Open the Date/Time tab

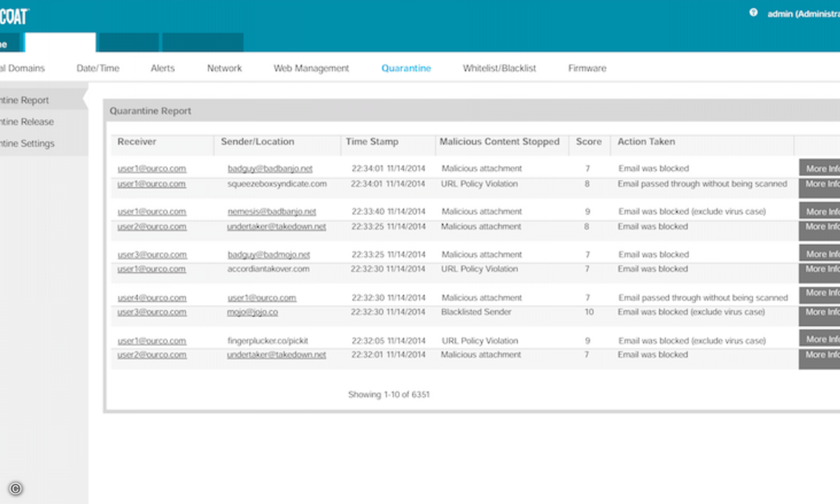click(x=98, y=69)
